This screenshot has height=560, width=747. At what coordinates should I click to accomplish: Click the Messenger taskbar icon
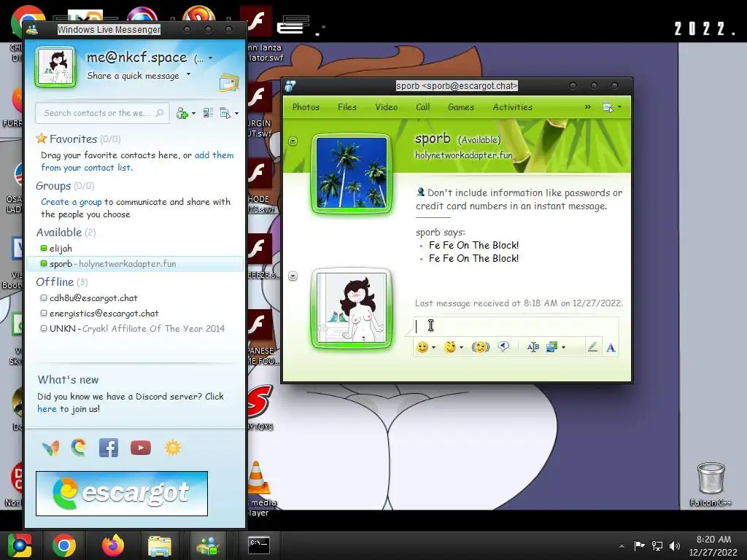point(208,545)
